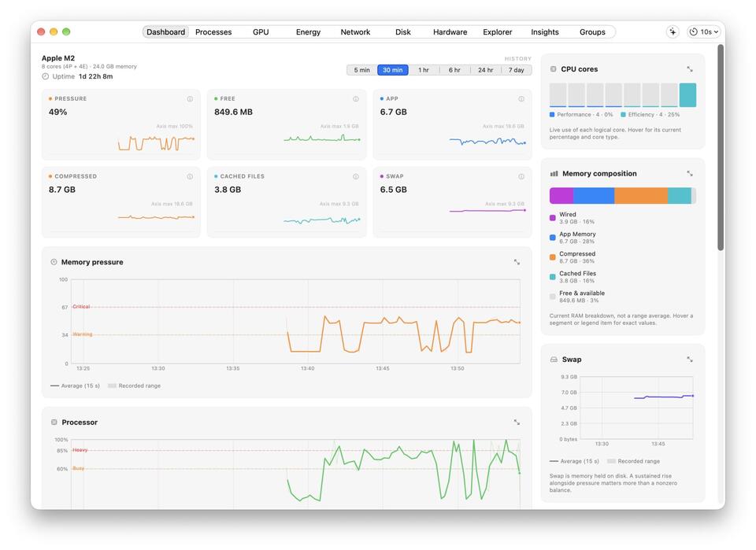
Task: Click the Memory pressure gauge icon
Action: (x=54, y=262)
